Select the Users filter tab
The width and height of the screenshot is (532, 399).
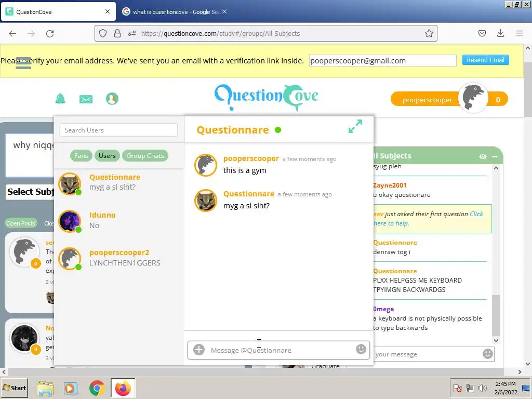107,156
